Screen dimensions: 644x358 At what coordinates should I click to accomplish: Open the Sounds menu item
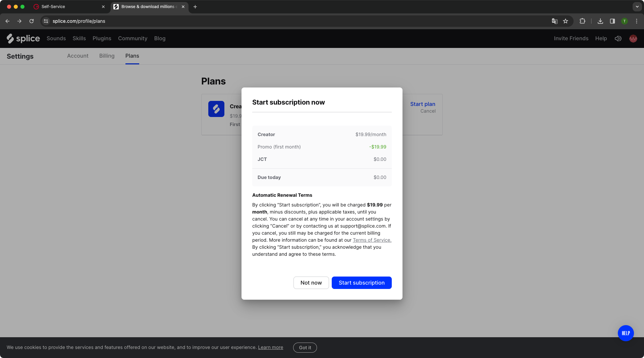(x=56, y=39)
